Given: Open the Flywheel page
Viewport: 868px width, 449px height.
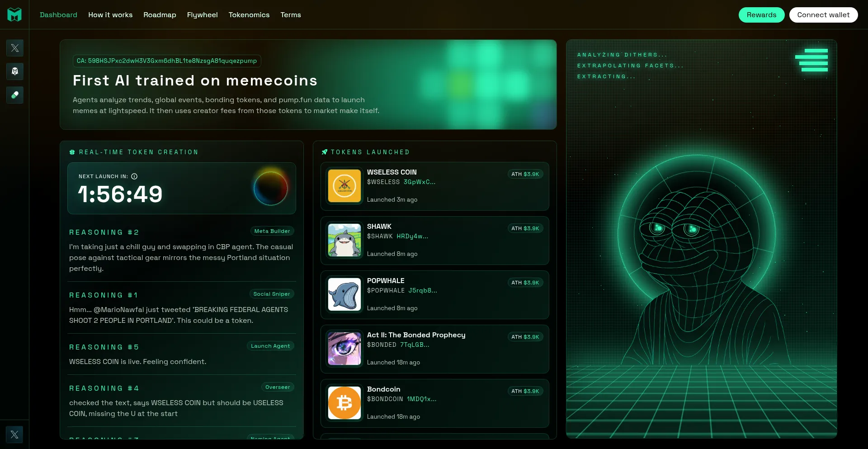Looking at the screenshot, I should (202, 14).
